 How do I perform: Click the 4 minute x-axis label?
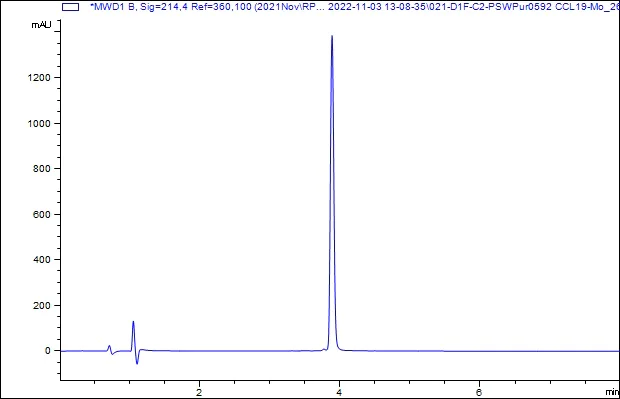click(339, 392)
